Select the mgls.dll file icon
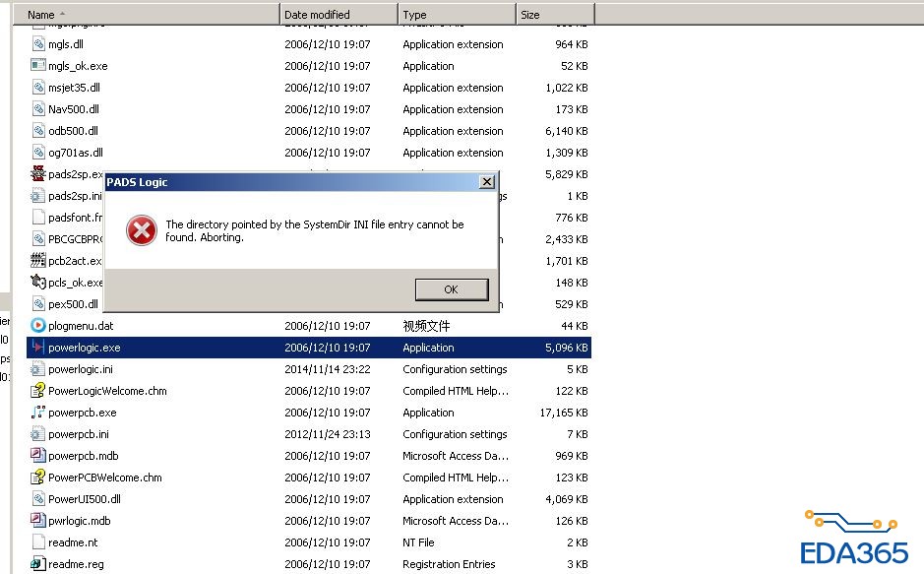The height and width of the screenshot is (574, 924). [38, 43]
